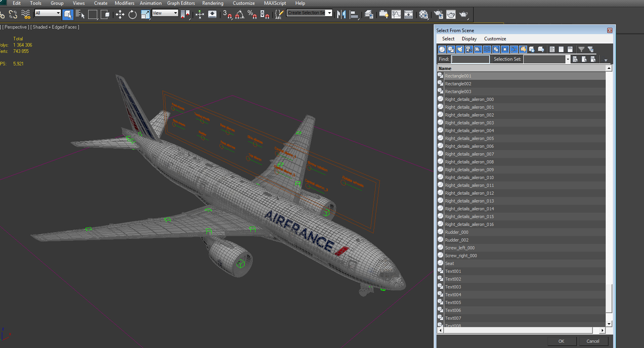
Task: Select Seat in the list
Action: 521,264
